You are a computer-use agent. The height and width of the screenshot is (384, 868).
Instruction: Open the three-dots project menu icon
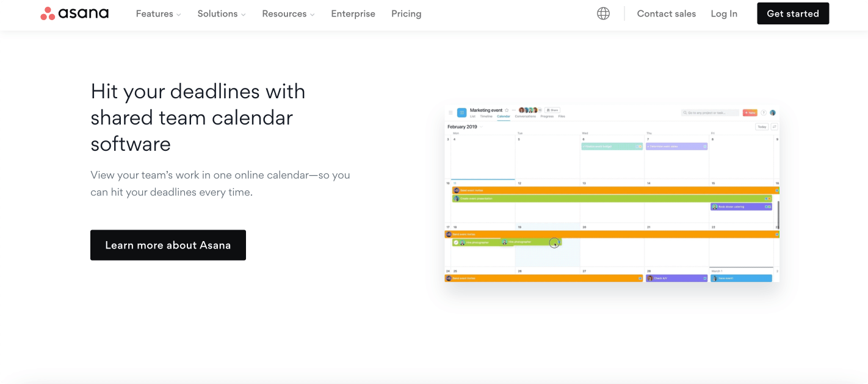point(513,110)
